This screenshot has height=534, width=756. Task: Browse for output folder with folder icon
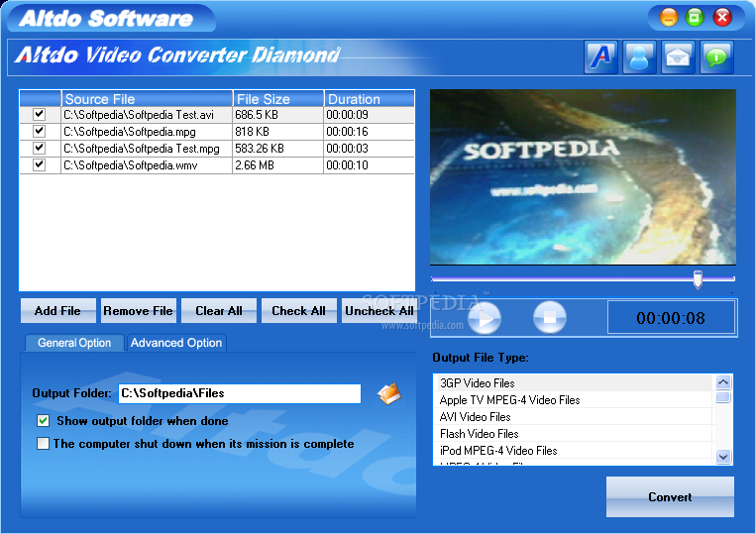(389, 393)
